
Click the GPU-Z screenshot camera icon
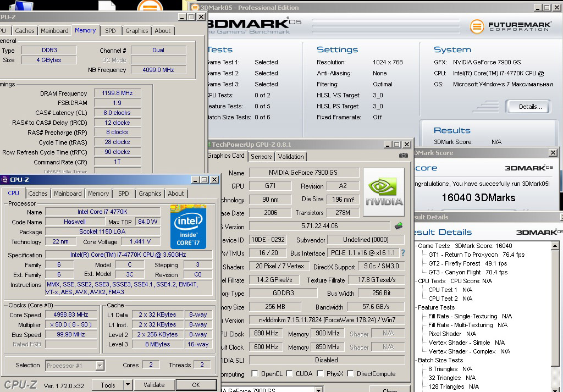(x=404, y=156)
